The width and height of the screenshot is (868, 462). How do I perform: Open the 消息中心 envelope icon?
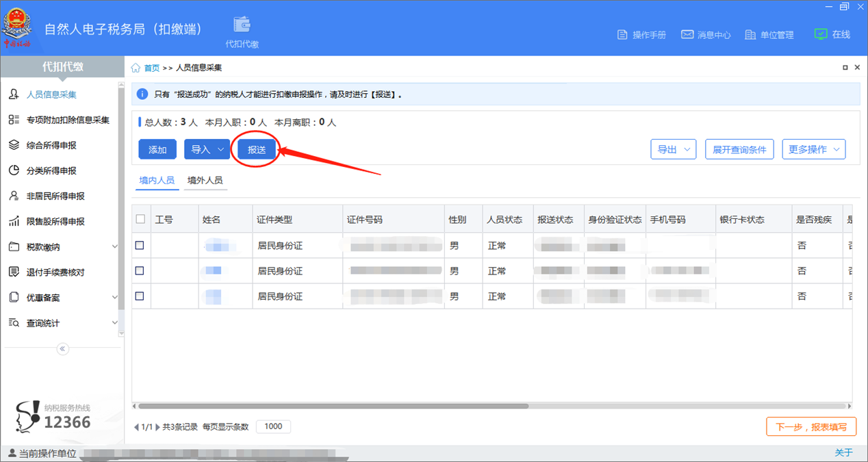pos(687,34)
